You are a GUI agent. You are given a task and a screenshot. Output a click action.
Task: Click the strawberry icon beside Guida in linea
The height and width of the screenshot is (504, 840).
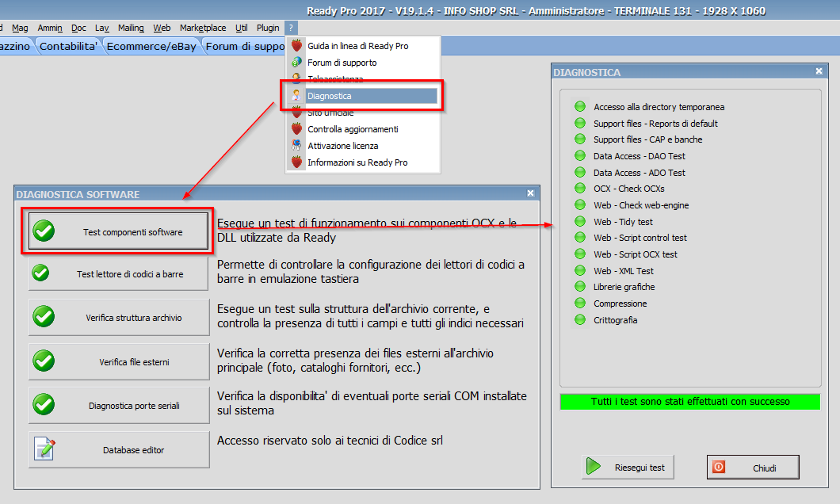297,45
